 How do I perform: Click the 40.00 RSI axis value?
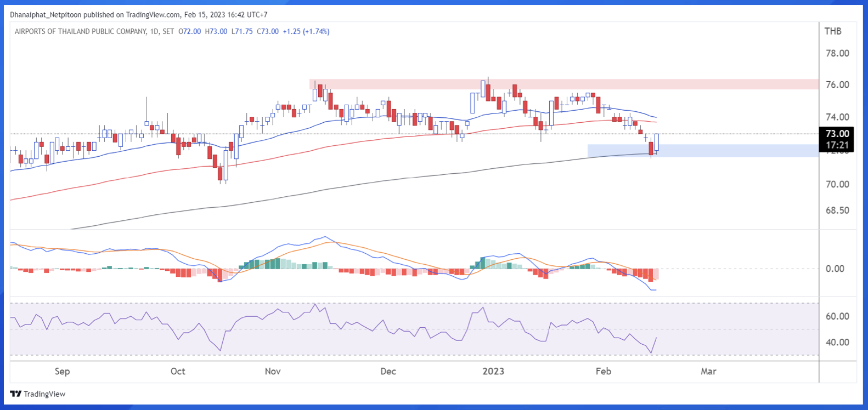coord(837,342)
